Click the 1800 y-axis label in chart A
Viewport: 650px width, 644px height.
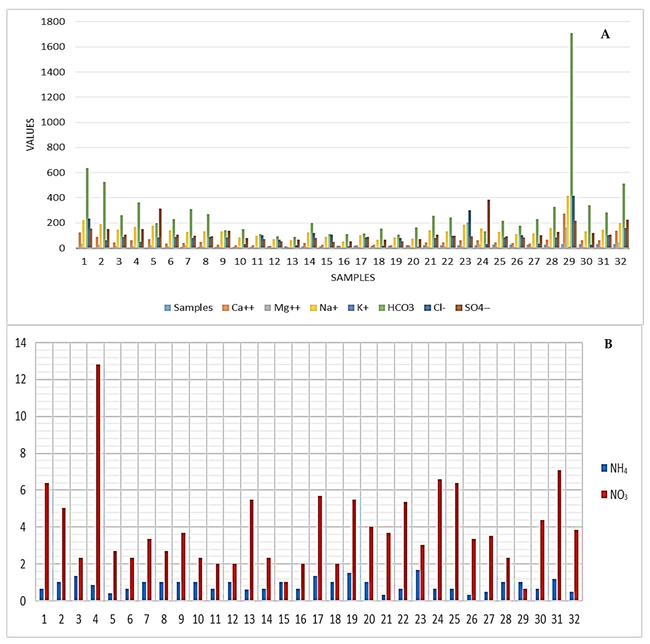[x=53, y=22]
